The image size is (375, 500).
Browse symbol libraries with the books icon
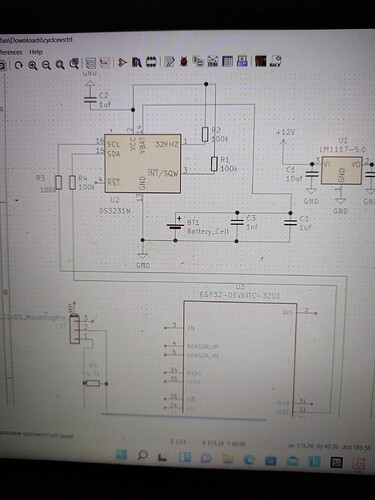(137, 62)
